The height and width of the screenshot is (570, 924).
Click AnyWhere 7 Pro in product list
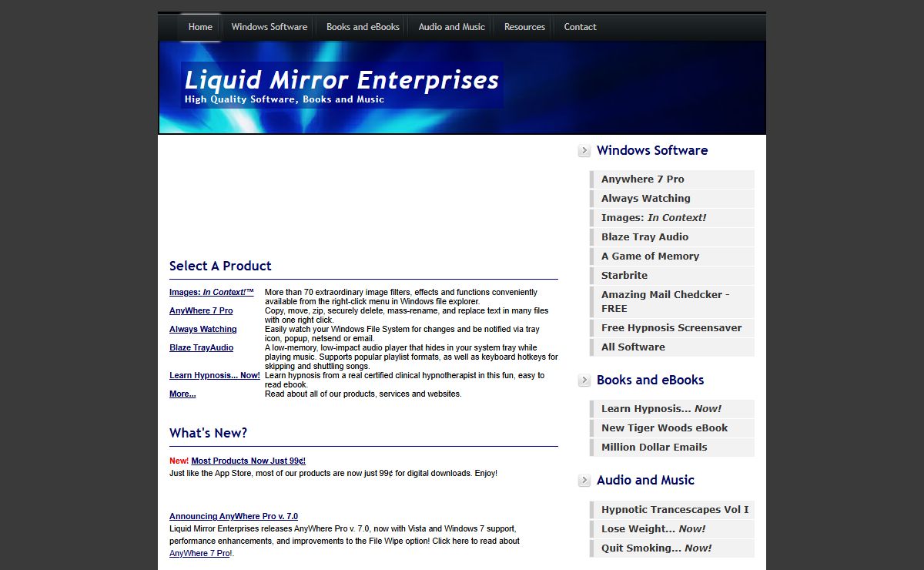[x=201, y=311]
